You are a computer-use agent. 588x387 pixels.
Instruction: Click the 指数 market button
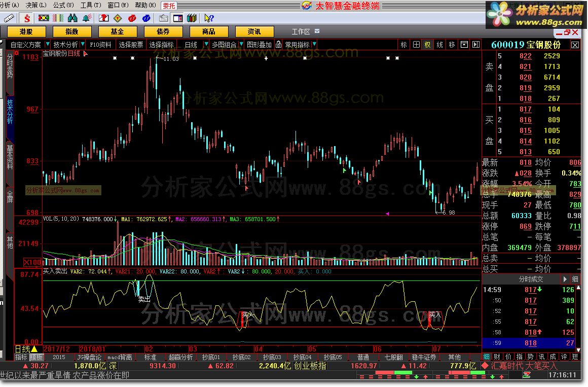point(71,31)
